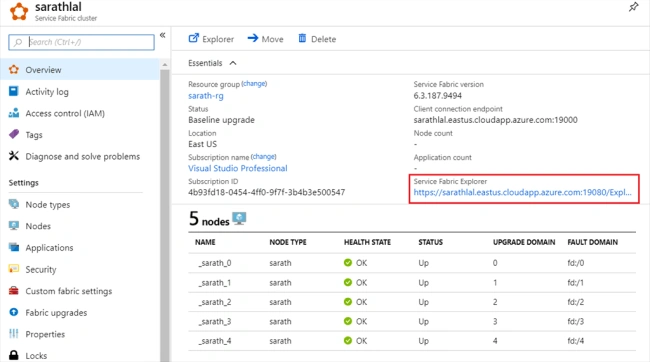Click the Activity log icon

click(x=14, y=91)
